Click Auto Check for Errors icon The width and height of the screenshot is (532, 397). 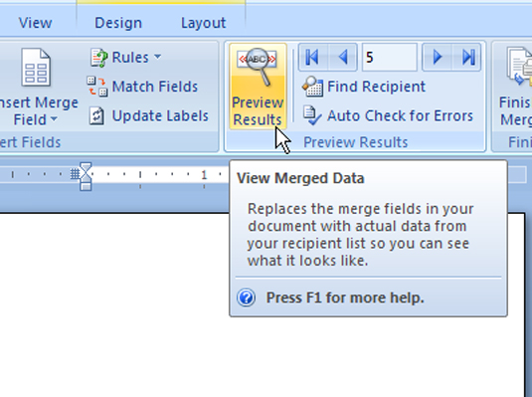(x=312, y=115)
